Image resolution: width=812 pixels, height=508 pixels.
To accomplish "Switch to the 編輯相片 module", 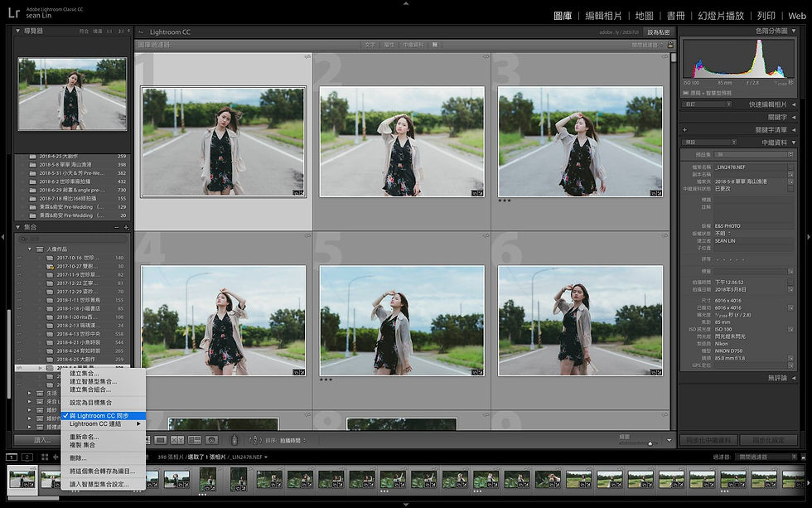I will (603, 16).
